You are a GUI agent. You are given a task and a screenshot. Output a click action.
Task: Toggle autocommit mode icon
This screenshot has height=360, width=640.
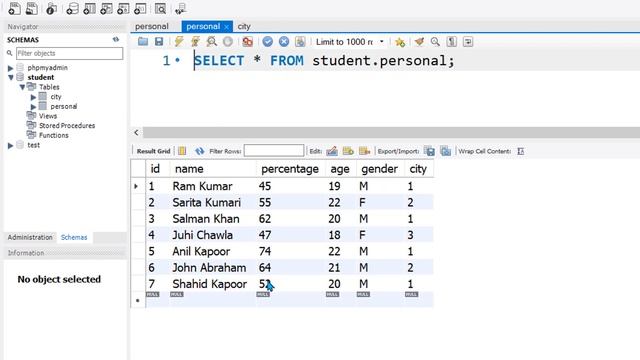click(x=300, y=42)
